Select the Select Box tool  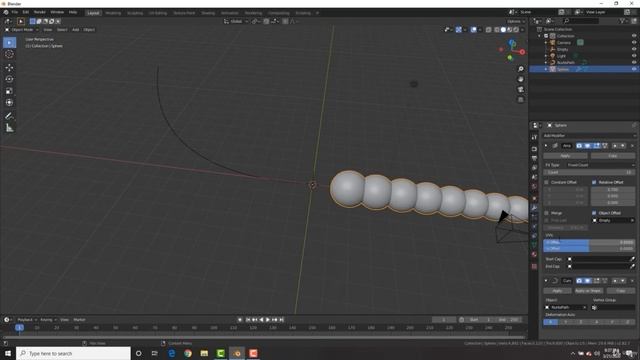pos(9,42)
